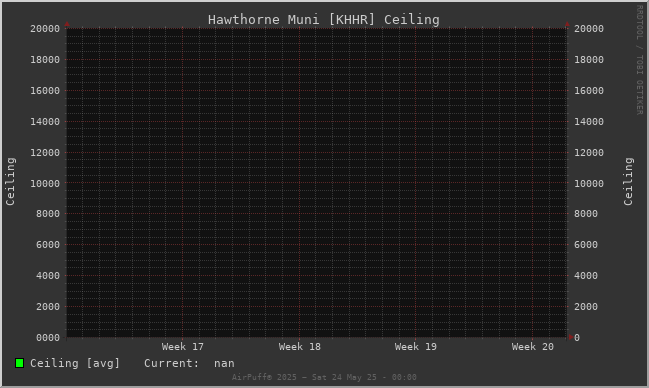
Task: Click the right vertical Ceiling axis title
Action: (x=628, y=181)
